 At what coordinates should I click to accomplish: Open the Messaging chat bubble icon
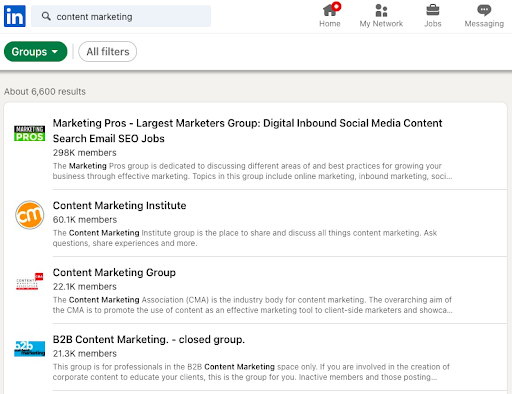pos(484,10)
